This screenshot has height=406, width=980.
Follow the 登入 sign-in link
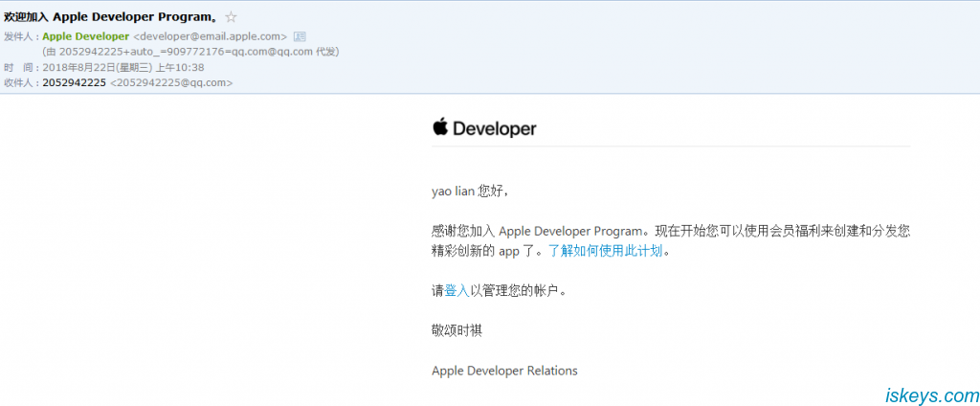click(457, 290)
